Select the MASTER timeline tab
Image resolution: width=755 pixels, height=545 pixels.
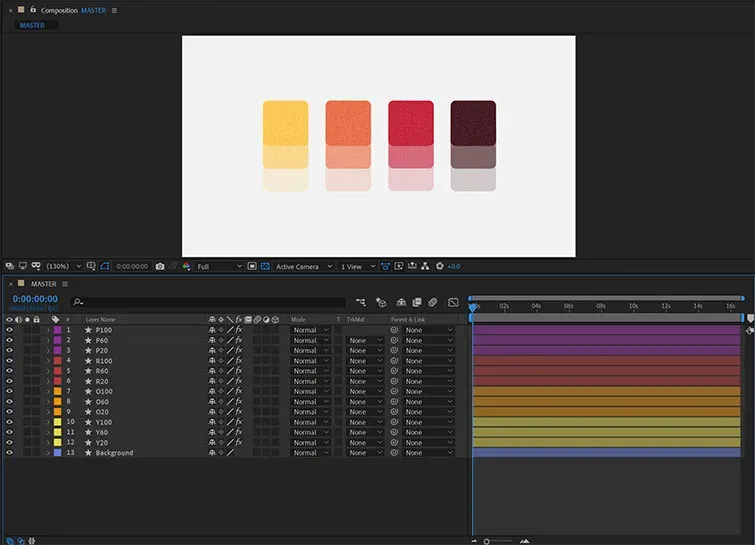[43, 284]
